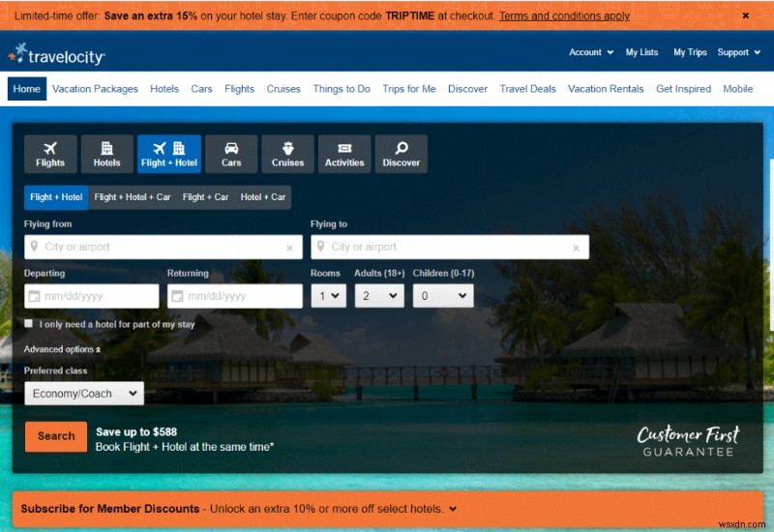Focus the Returning date input
Viewport: 774px width, 532px height.
pyautogui.click(x=235, y=296)
